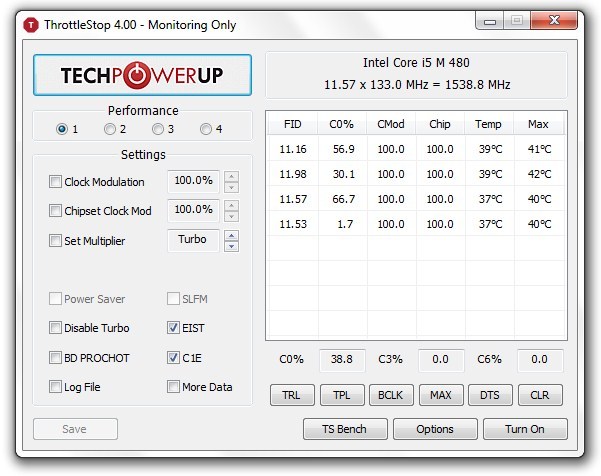Select Performance profile 1

tap(62, 129)
